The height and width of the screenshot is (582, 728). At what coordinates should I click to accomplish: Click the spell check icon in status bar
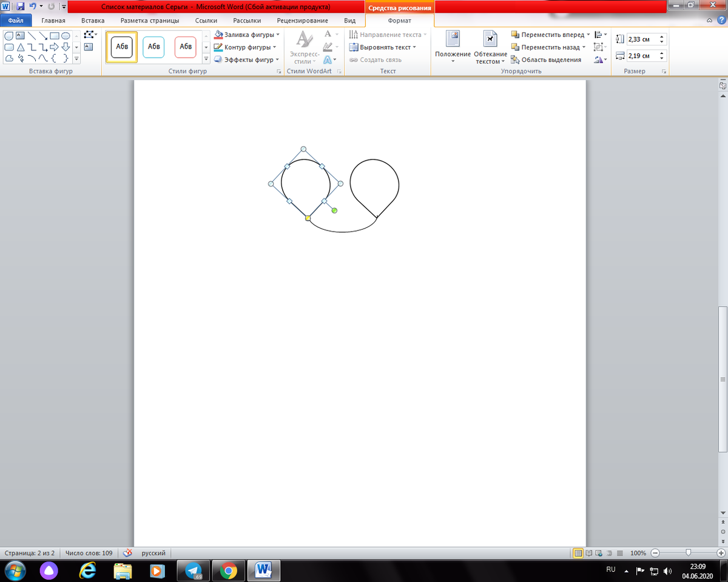[x=128, y=553]
